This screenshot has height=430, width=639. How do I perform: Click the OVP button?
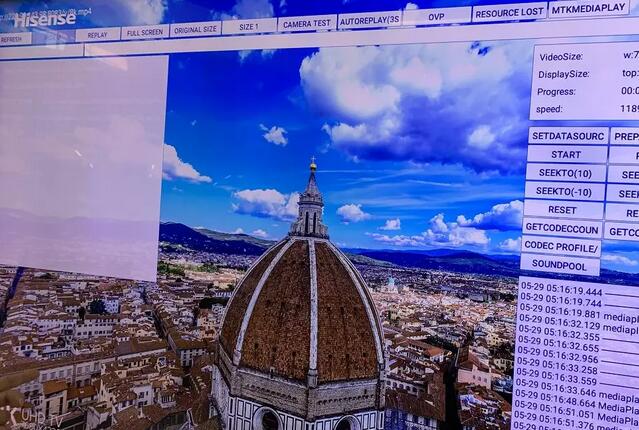[436, 16]
